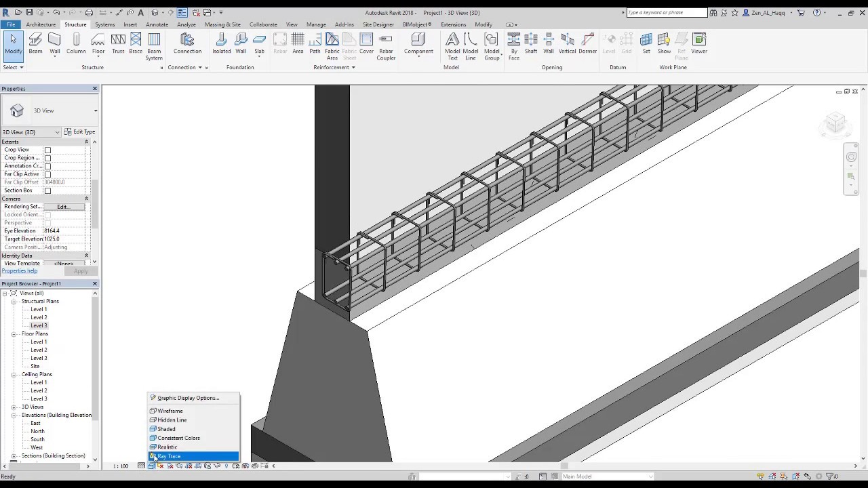Select the Beam System tool

pyautogui.click(x=154, y=46)
